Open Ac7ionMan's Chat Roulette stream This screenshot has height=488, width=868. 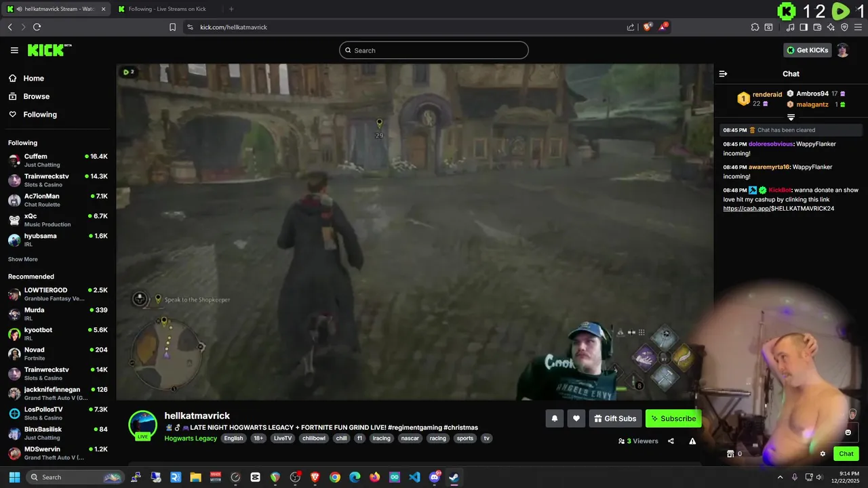[x=58, y=200]
